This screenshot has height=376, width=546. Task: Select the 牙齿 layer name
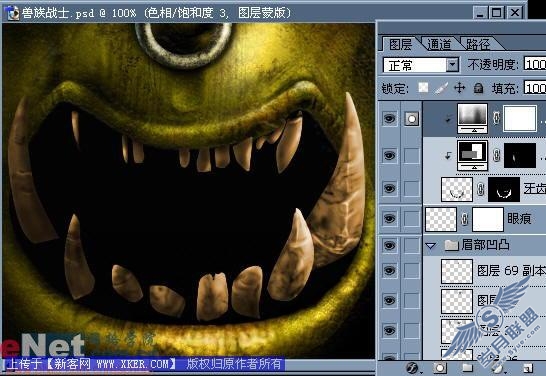coord(535,188)
